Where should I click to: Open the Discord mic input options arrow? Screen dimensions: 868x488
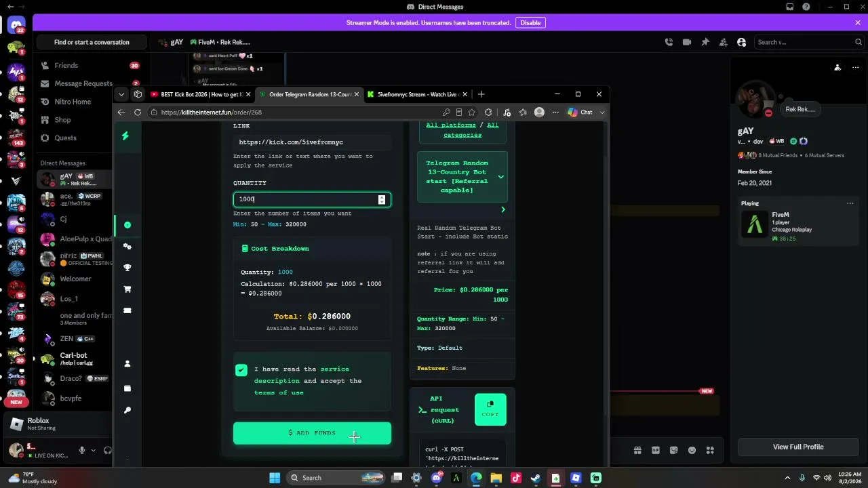pyautogui.click(x=93, y=450)
